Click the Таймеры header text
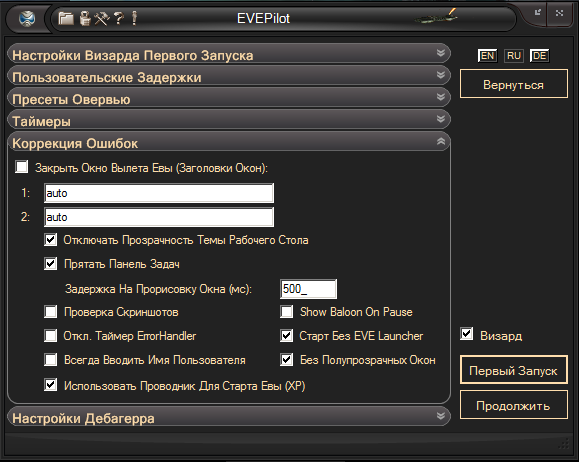The image size is (579, 462). click(41, 121)
